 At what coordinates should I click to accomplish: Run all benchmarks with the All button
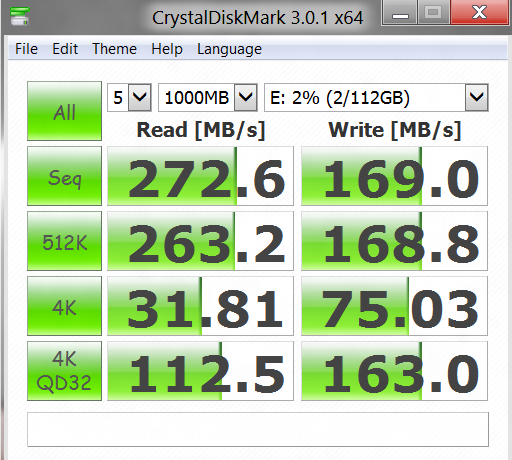coord(64,111)
